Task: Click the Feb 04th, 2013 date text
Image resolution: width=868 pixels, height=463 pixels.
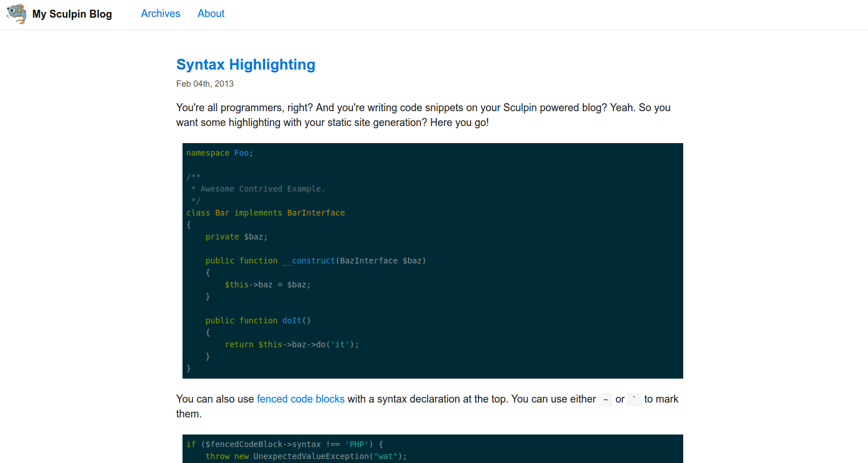Action: point(205,84)
